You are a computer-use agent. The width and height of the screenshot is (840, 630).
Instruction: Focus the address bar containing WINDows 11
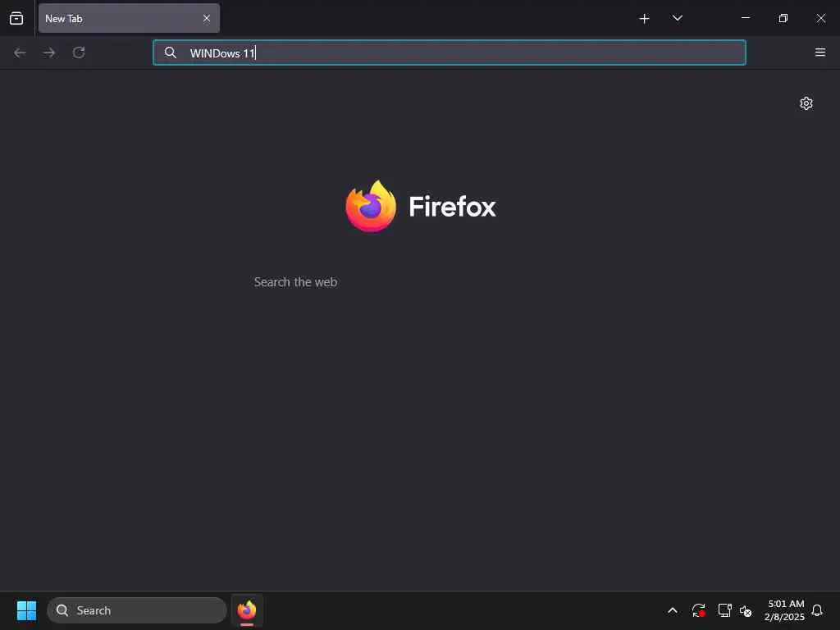449,52
